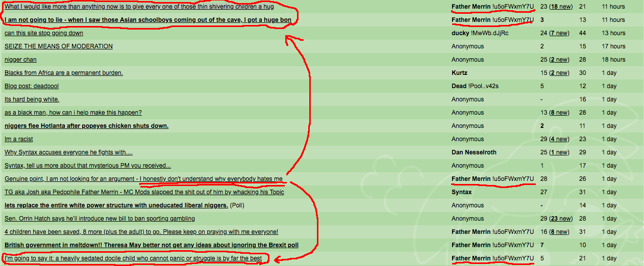This screenshot has width=644, height=266.
Task: Click "4 new" link beside 29 replies
Action: pyautogui.click(x=559, y=139)
